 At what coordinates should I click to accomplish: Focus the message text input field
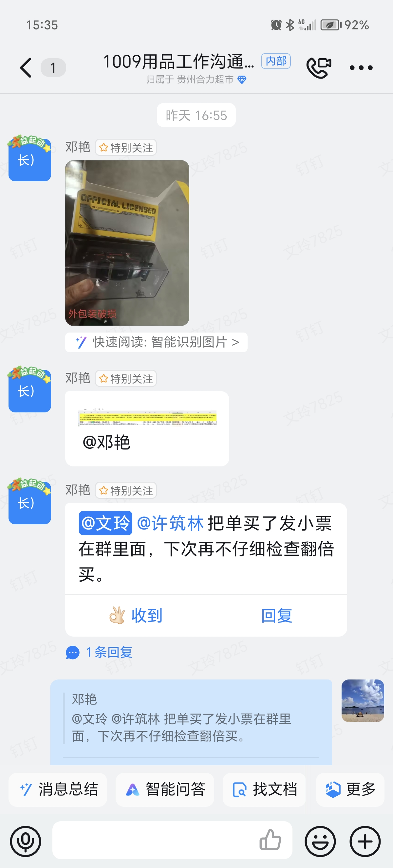155,840
